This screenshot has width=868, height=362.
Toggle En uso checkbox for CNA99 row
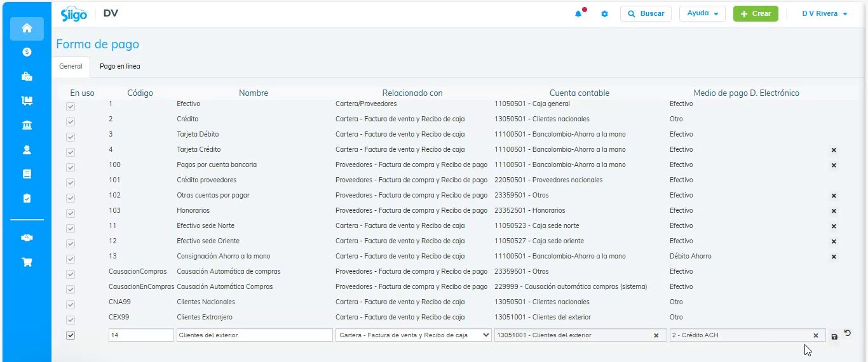(x=71, y=305)
